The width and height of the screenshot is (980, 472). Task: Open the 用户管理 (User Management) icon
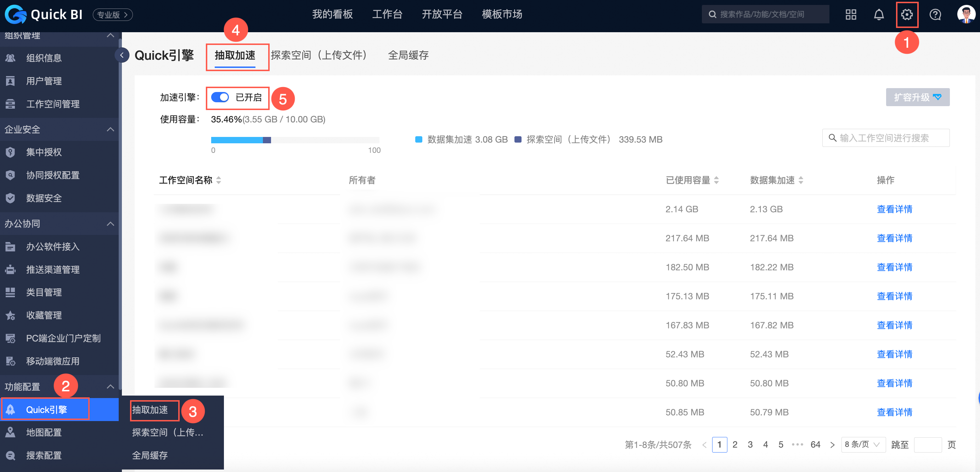click(10, 81)
